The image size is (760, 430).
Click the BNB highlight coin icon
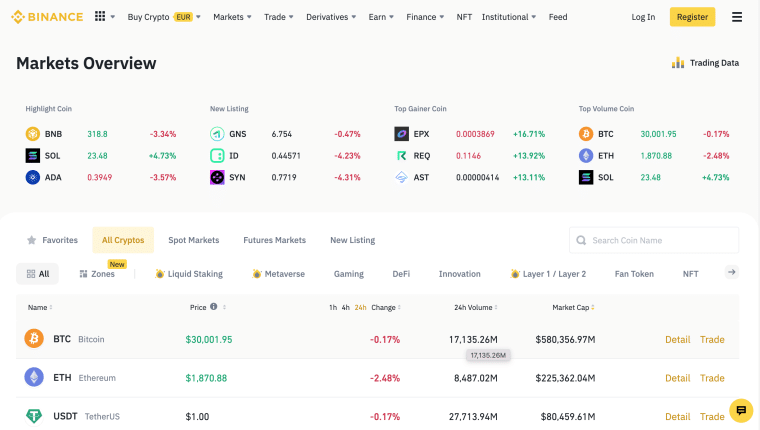pyautogui.click(x=33, y=134)
